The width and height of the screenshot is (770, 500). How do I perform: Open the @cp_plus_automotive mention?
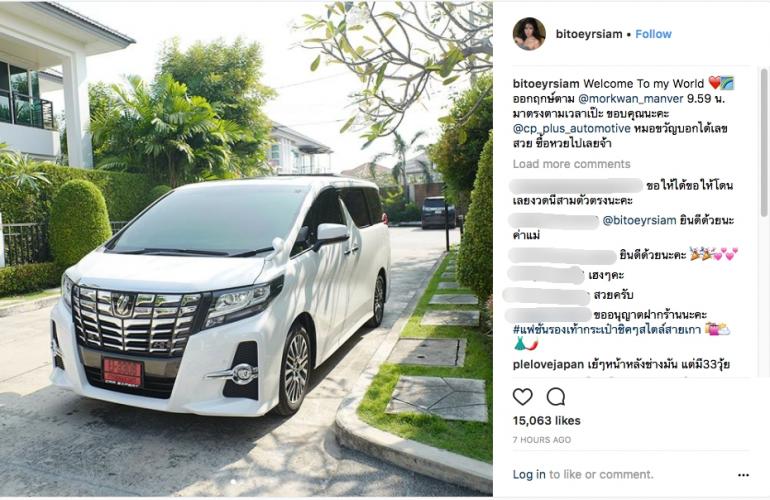(572, 129)
